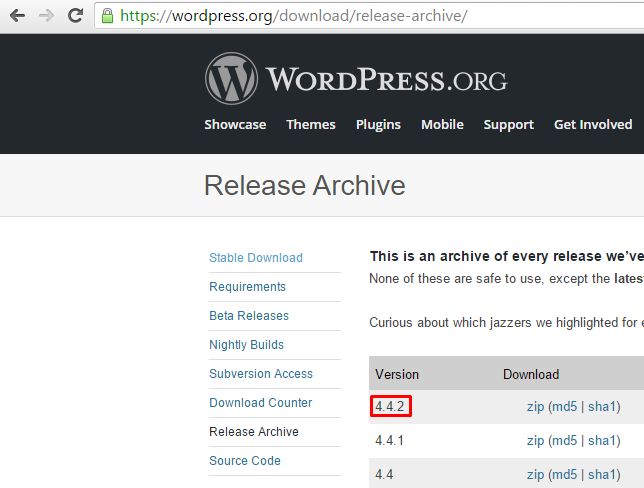
Task: Click the 'Curious about which jazzers' sentence
Action: (506, 322)
